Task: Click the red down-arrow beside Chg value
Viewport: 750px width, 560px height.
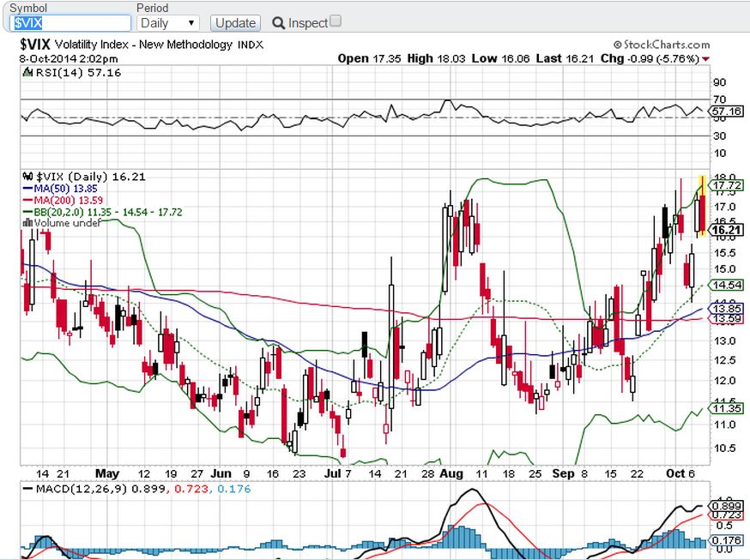Action: click(706, 59)
